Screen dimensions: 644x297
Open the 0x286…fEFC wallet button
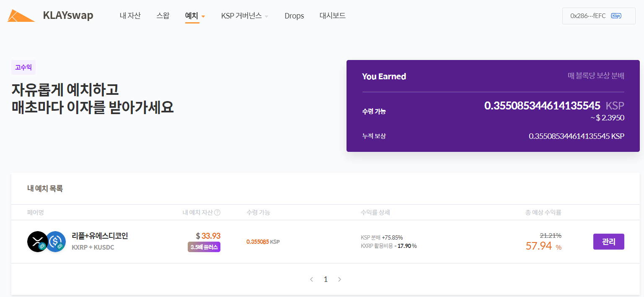coord(599,16)
